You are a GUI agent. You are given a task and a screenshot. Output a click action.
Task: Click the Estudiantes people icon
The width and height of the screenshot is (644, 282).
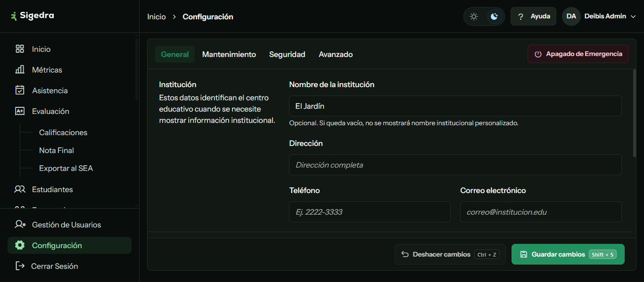(x=20, y=189)
